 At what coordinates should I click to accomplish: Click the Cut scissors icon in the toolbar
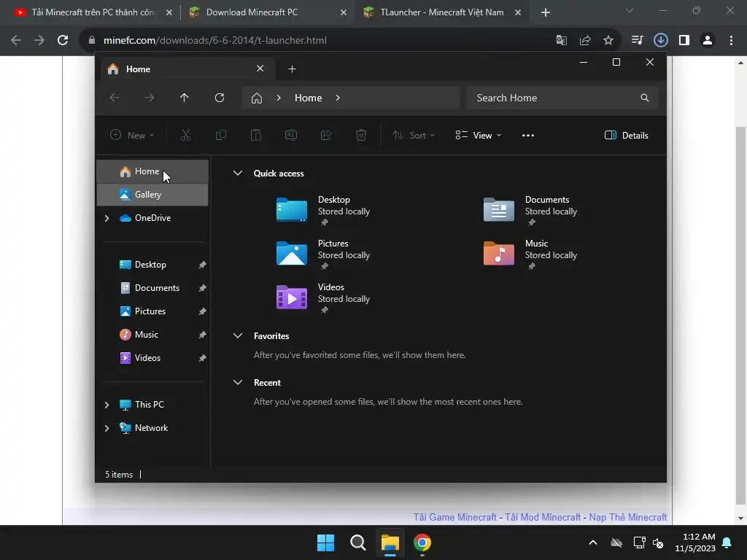click(186, 135)
